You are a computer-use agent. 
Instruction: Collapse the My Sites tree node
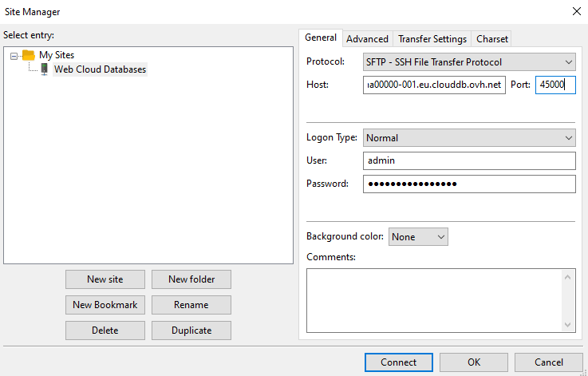pos(15,55)
